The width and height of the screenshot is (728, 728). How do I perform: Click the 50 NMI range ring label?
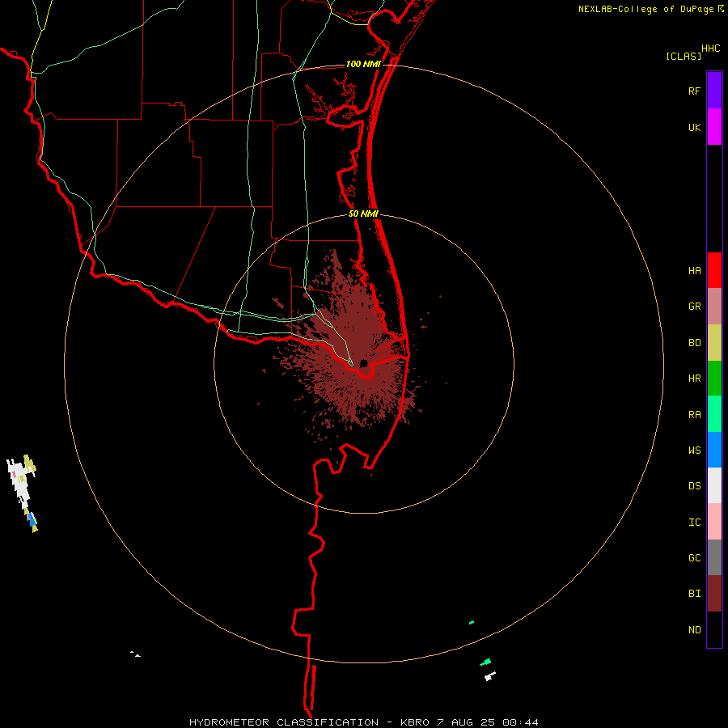pos(363,214)
